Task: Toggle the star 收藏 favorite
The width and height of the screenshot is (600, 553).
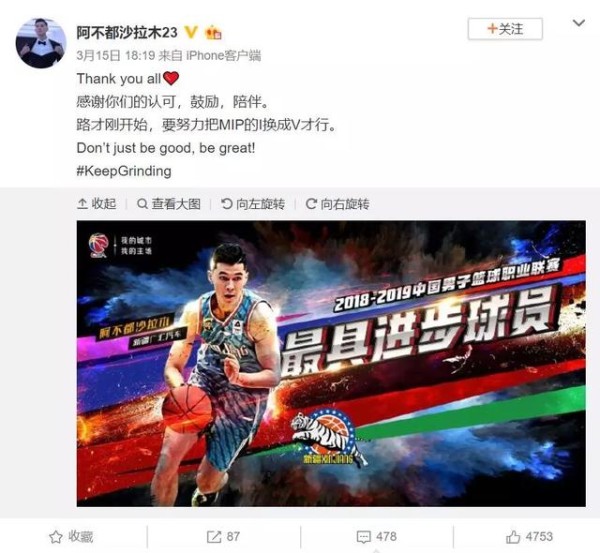Action: pos(71,537)
